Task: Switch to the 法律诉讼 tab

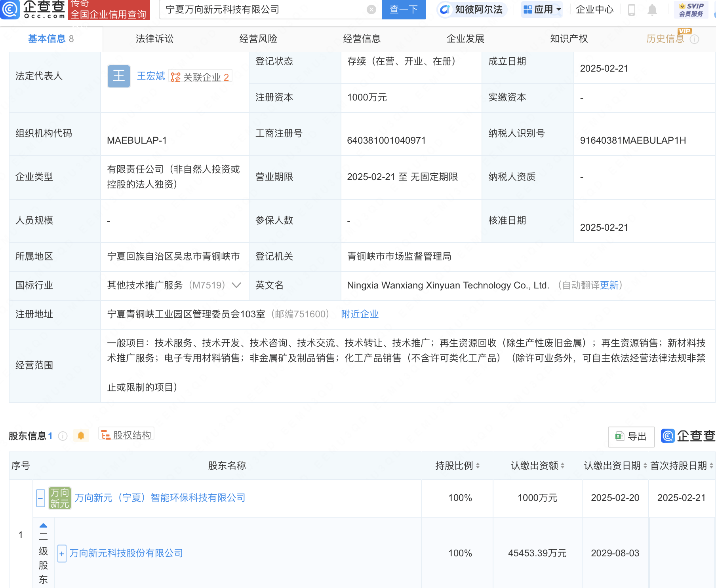Action: (x=154, y=39)
